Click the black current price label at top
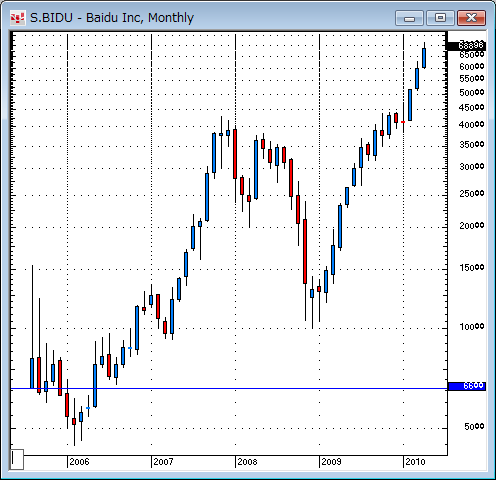Screen dimensions: 496x480 point(467,45)
